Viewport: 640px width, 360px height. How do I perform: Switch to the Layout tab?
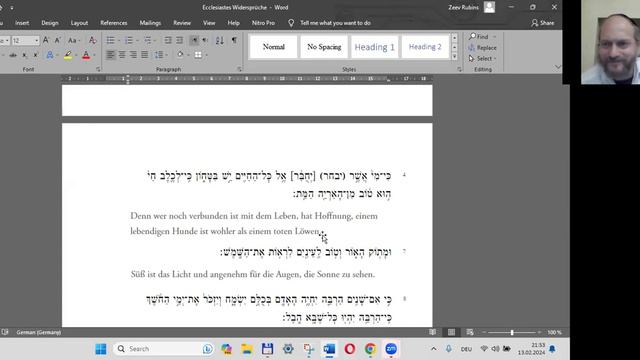coord(79,23)
